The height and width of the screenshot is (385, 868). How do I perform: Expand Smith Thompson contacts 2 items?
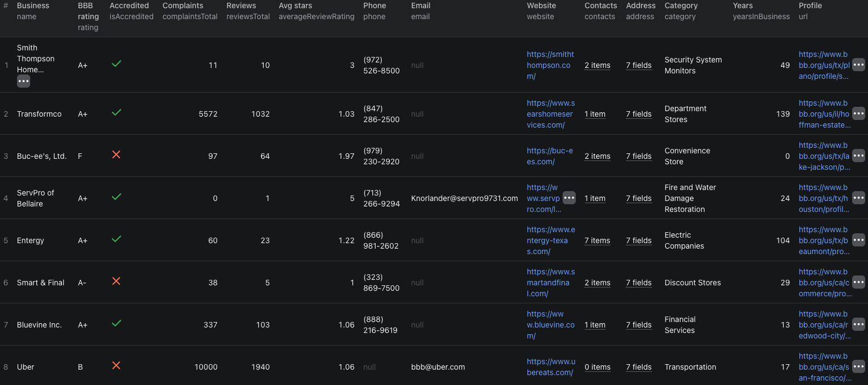coord(597,65)
